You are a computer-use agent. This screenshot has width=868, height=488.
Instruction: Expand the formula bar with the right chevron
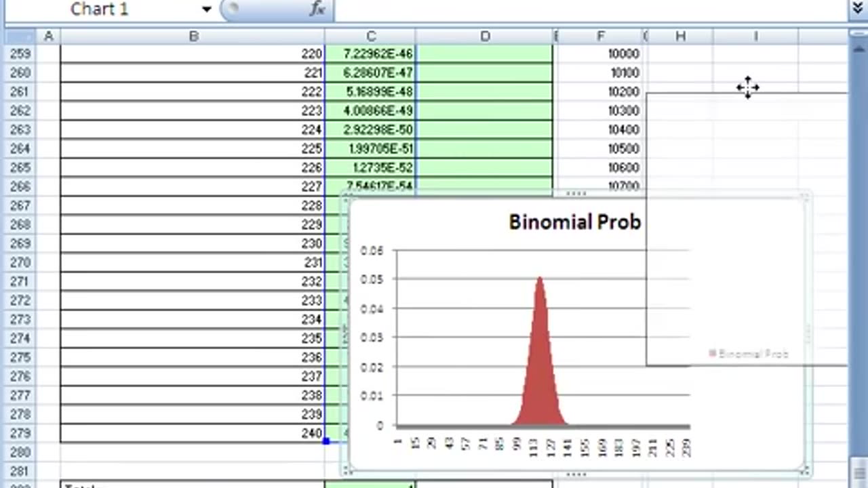coord(858,9)
